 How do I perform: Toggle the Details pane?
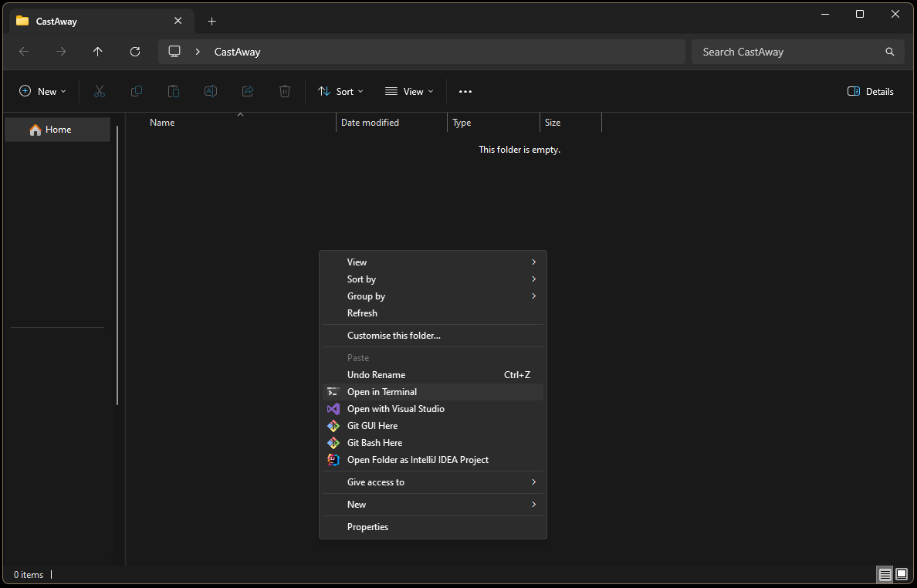(870, 91)
